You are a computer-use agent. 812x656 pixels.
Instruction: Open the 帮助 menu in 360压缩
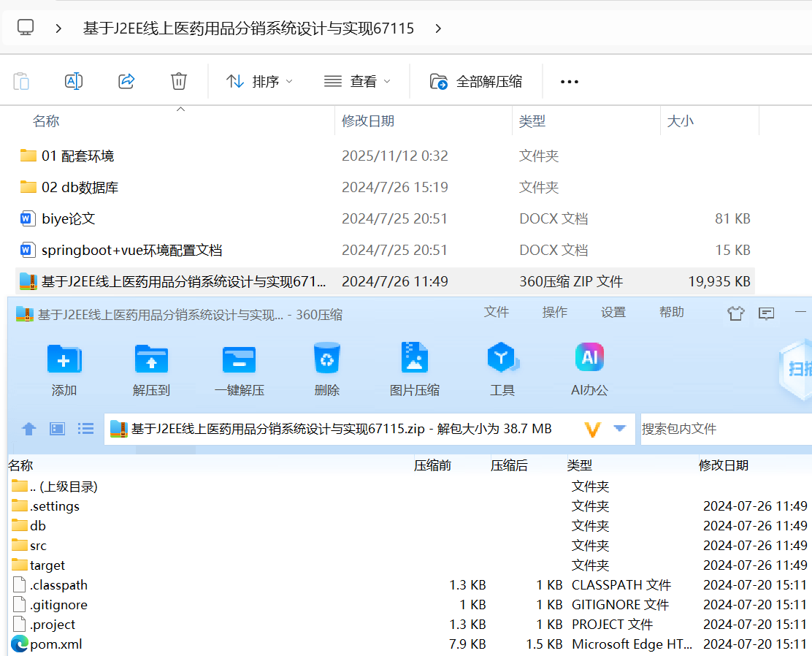(x=671, y=311)
